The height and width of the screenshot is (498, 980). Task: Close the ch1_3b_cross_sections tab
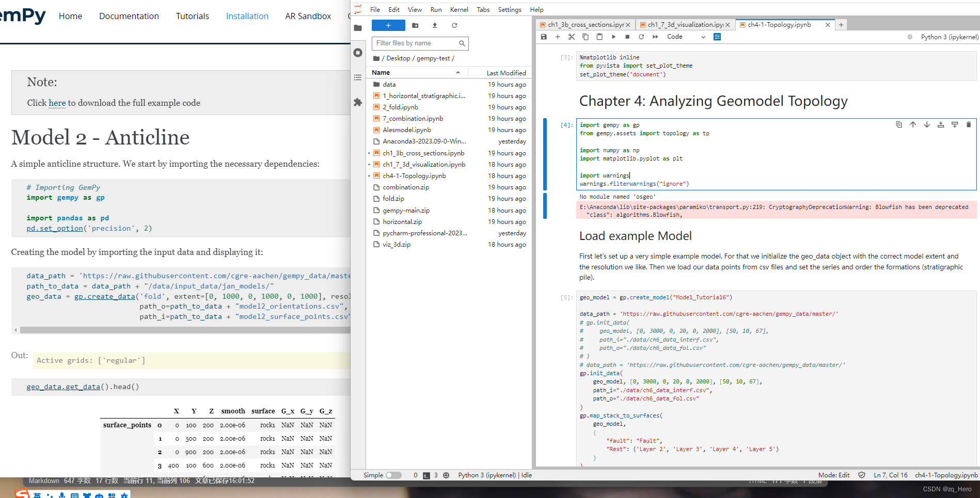coord(628,25)
